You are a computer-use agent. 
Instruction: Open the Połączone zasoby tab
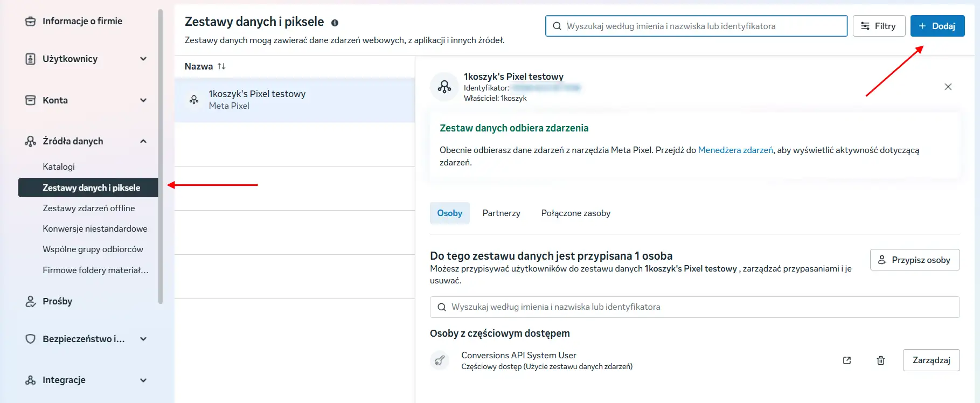point(576,213)
